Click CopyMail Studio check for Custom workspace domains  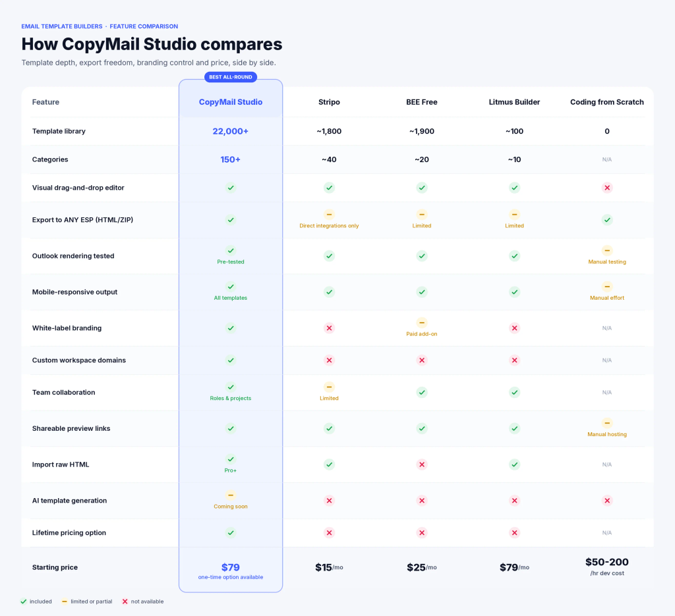(231, 360)
